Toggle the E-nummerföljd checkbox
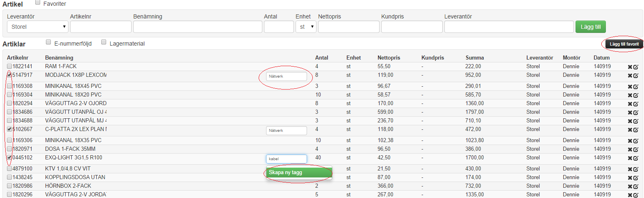This screenshot has height=198, width=644. click(48, 42)
